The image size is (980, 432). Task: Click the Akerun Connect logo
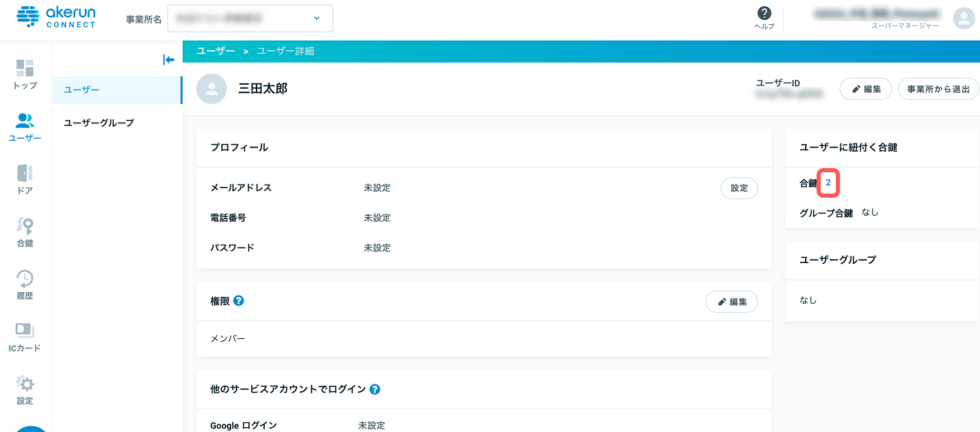pos(56,17)
